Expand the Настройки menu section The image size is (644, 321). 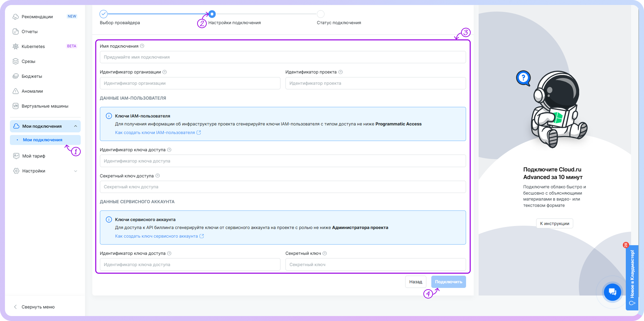pyautogui.click(x=75, y=171)
